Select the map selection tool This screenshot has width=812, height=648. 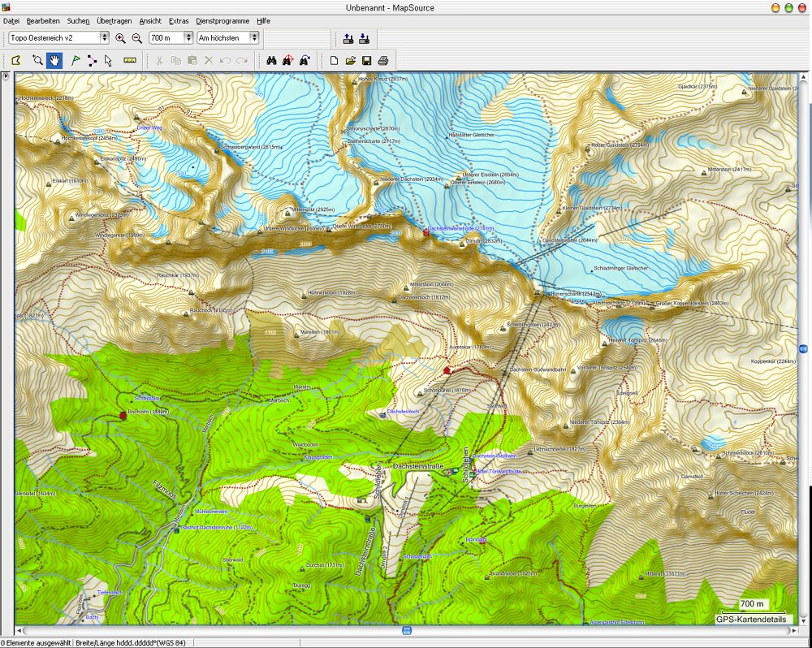15,60
